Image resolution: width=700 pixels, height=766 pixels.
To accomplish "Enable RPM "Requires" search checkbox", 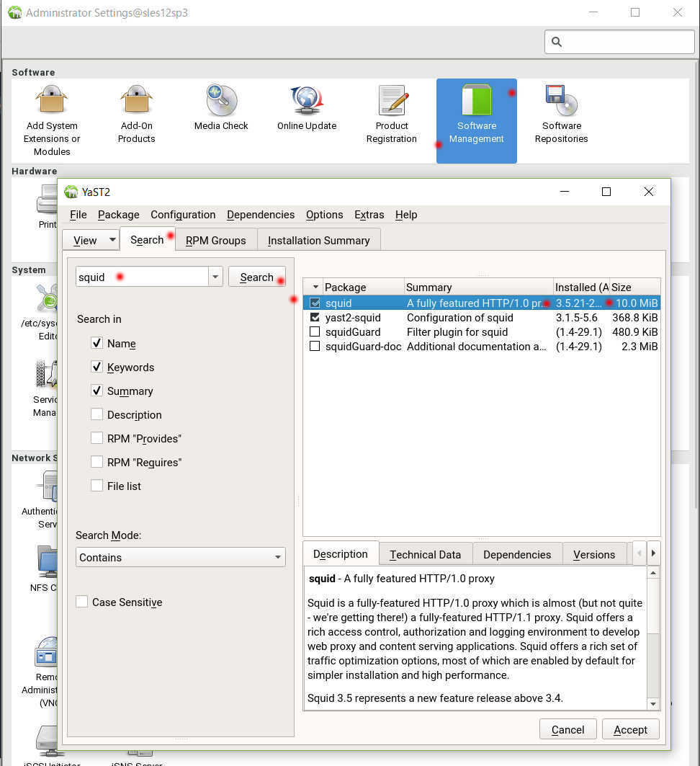I will pos(97,462).
